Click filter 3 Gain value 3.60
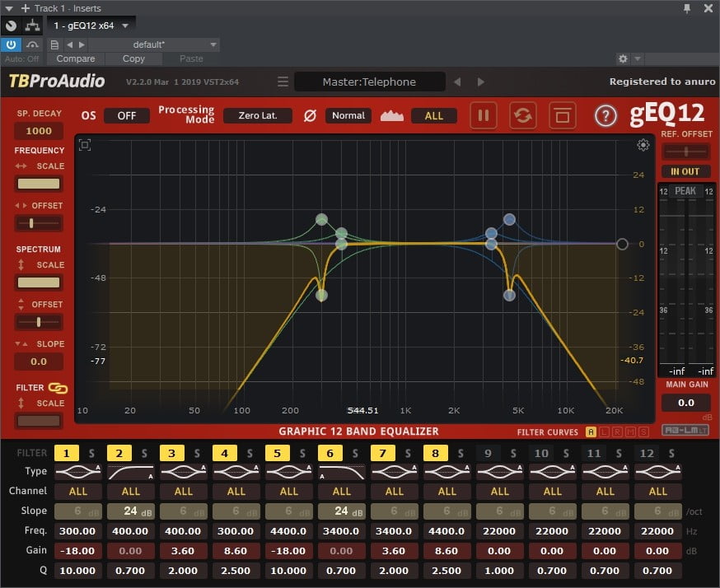The height and width of the screenshot is (588, 720). 183,551
